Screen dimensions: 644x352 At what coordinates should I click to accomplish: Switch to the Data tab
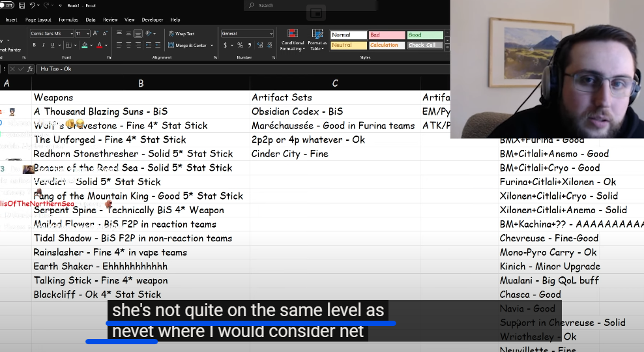point(91,20)
